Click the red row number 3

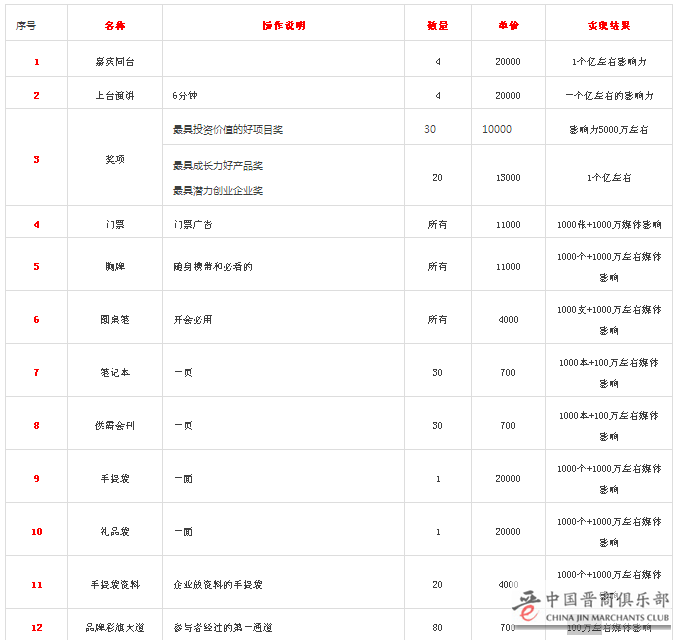[x=36, y=158]
